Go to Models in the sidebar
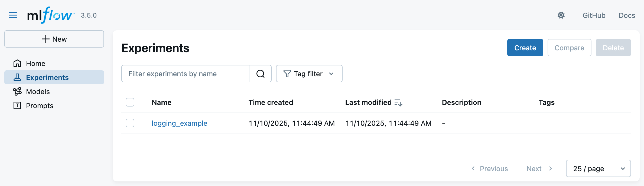This screenshot has height=186, width=644. point(38,92)
